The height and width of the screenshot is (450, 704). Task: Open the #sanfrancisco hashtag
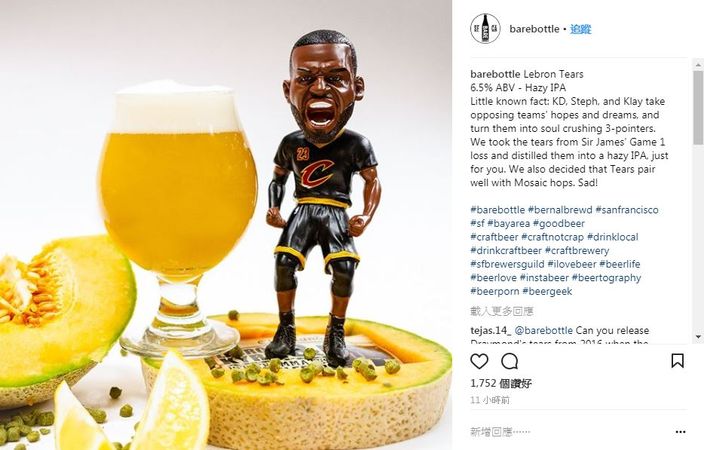627,210
